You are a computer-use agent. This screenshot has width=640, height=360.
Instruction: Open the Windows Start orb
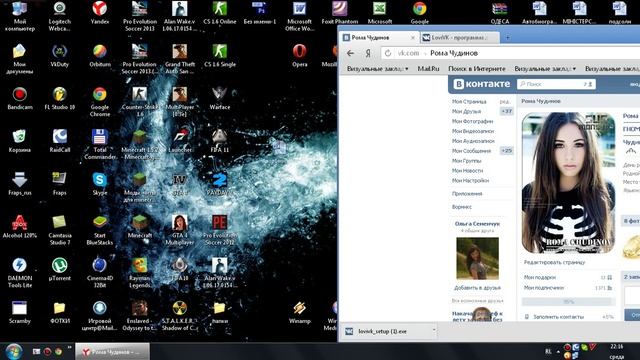pos(14,351)
